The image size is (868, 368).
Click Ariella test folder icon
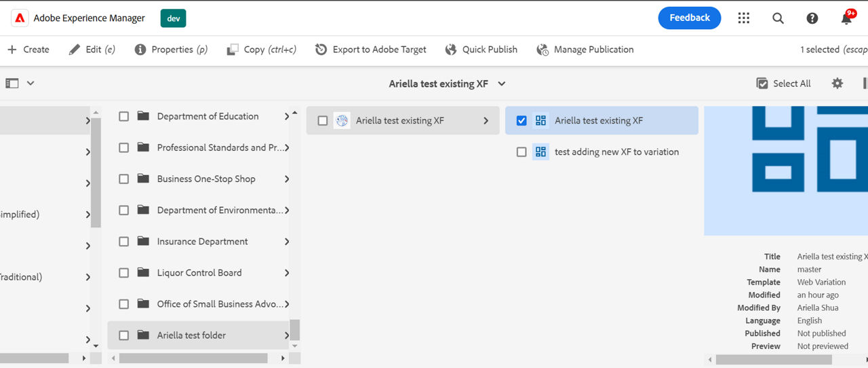143,335
